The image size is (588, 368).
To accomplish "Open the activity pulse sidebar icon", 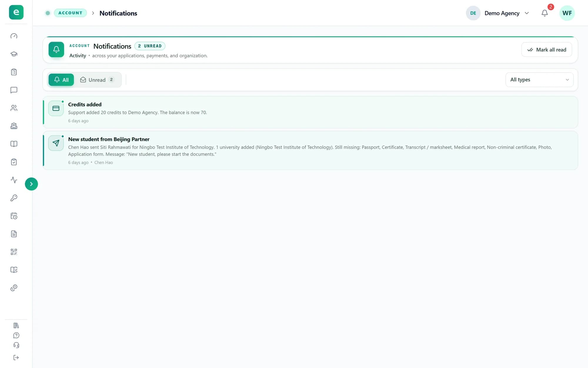I will pos(14,180).
